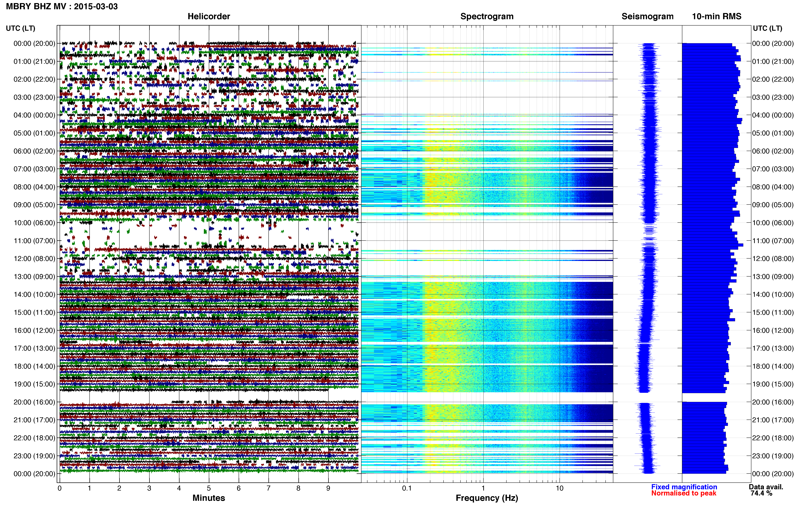This screenshot has height=508, width=812.
Task: Click right-axis time label 23:00 (19:00)
Action: click(x=773, y=456)
